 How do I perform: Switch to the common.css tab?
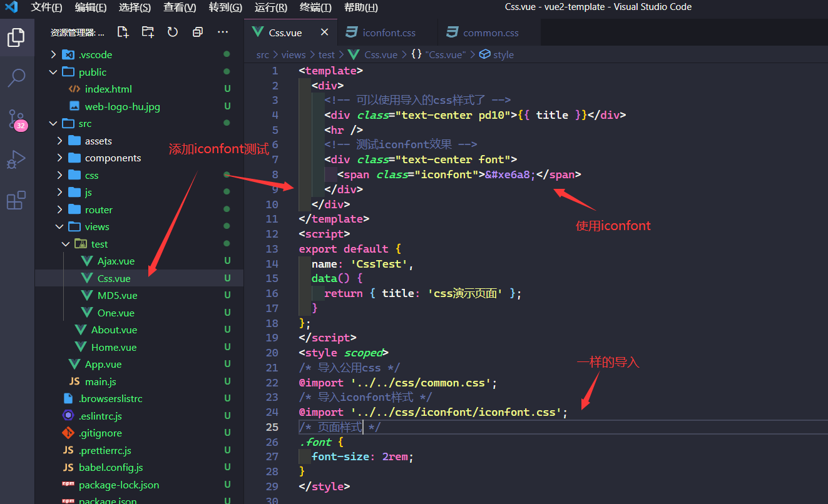tap(491, 33)
